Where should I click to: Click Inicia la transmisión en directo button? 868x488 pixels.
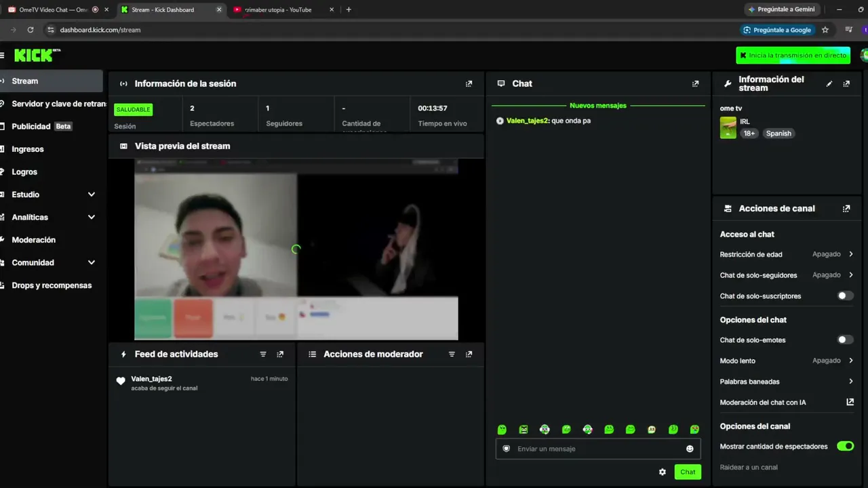[793, 56]
